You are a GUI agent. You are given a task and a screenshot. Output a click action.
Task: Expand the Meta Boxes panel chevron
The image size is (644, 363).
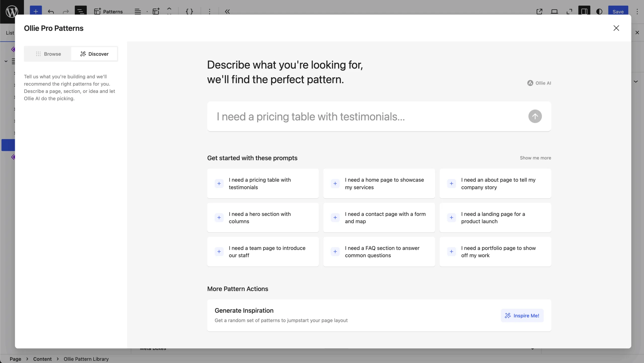532,349
